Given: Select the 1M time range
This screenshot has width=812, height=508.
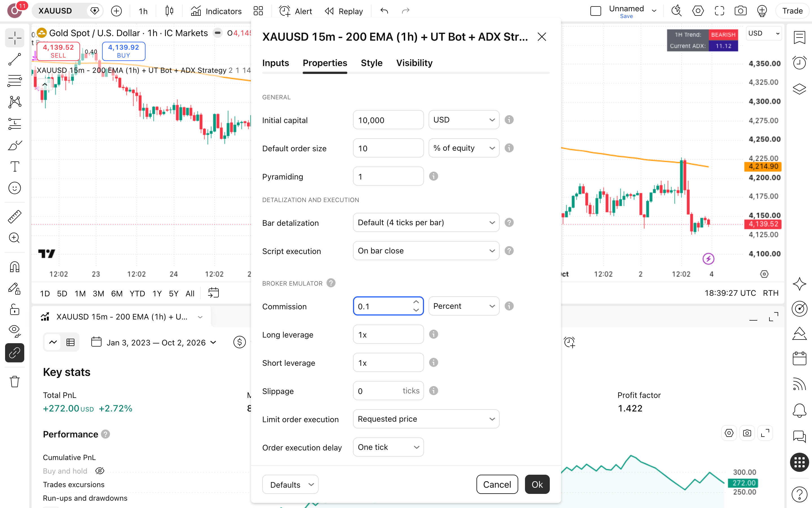Looking at the screenshot, I should coord(80,294).
